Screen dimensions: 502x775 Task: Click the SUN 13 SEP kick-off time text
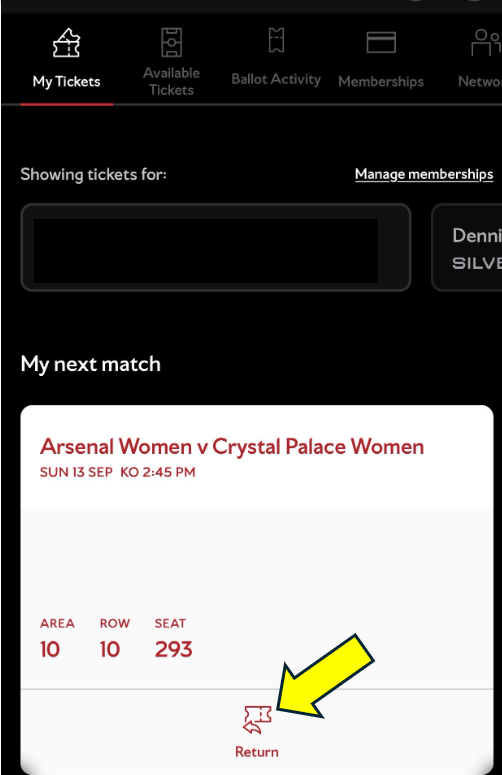point(118,472)
